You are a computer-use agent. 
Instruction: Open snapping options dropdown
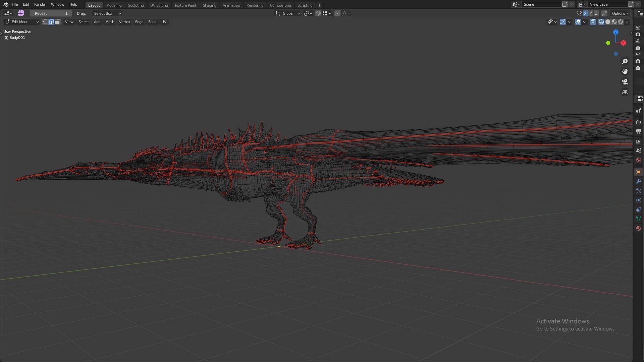click(x=327, y=13)
